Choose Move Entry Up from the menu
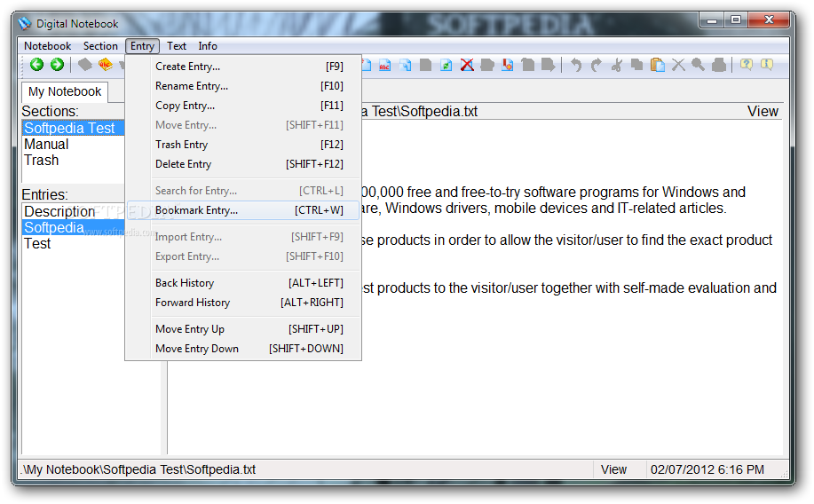Screen dimensions: 814x504 [x=243, y=329]
